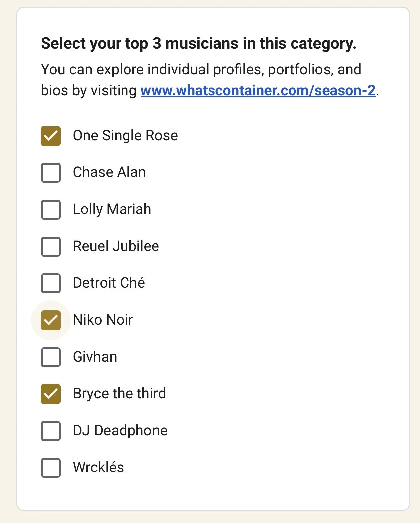Uncheck the One Single Rose checkbox
The width and height of the screenshot is (420, 523).
click(51, 136)
